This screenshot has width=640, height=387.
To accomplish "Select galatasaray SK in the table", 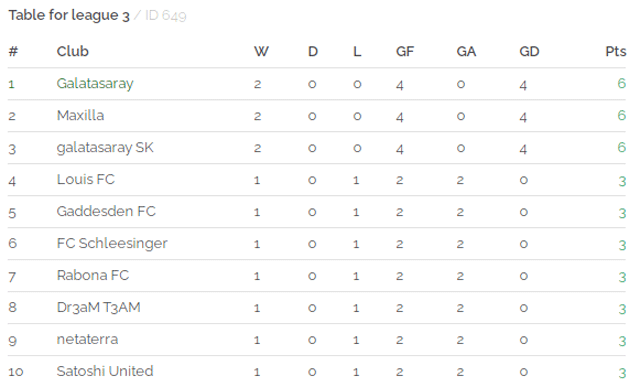I will 105,147.
